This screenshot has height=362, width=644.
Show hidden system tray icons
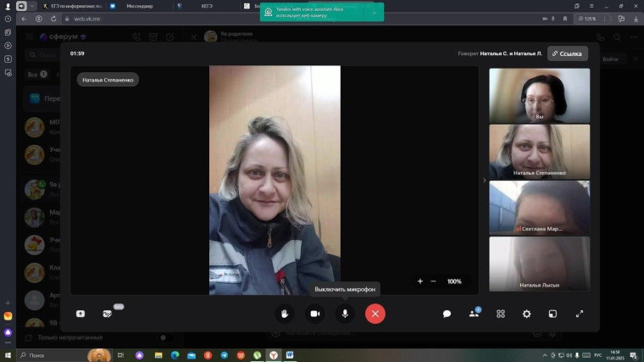click(545, 355)
